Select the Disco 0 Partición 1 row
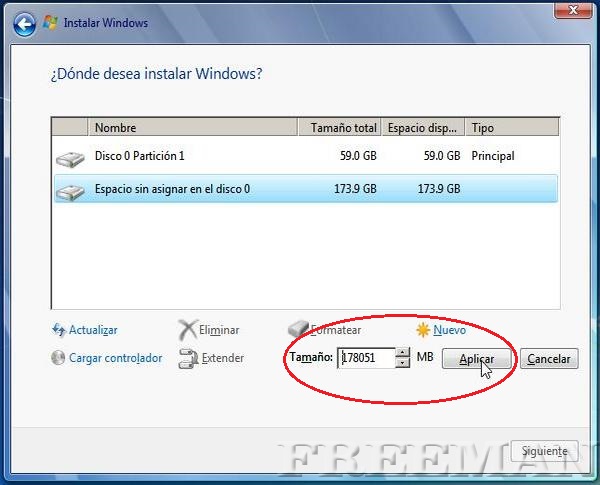 pos(306,156)
